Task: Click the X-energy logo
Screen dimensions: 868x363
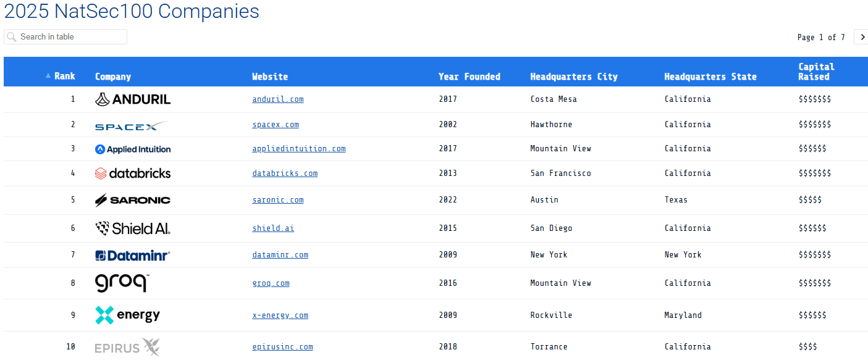Action: coord(127,315)
